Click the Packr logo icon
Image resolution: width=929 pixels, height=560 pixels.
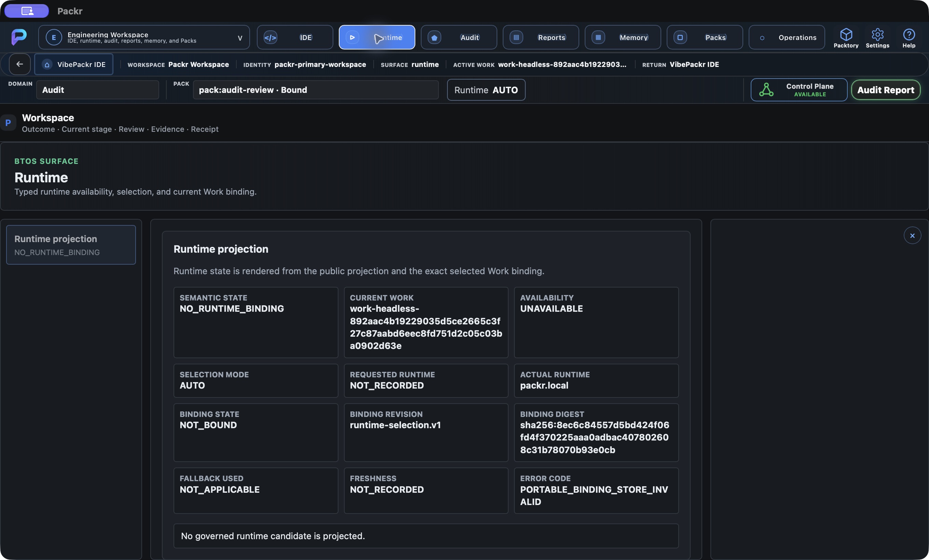(19, 37)
